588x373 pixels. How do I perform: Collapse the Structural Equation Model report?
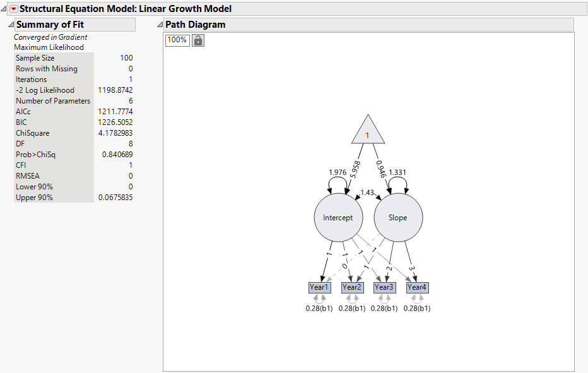tap(4, 8)
